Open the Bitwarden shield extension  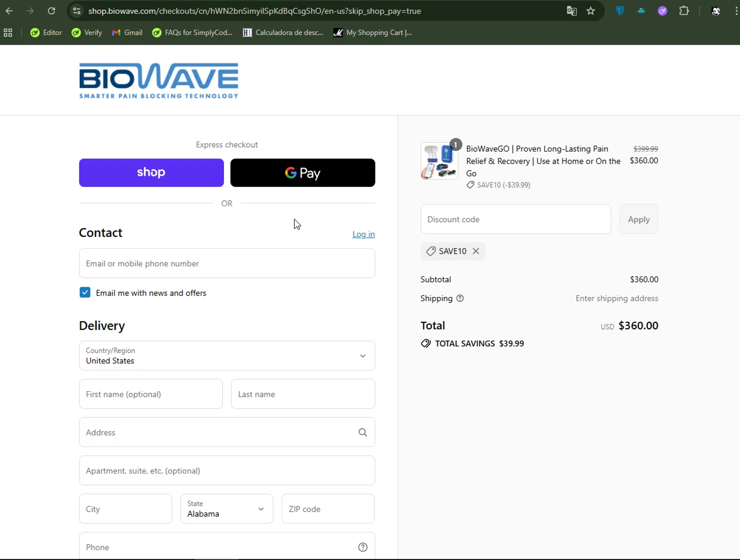620,11
